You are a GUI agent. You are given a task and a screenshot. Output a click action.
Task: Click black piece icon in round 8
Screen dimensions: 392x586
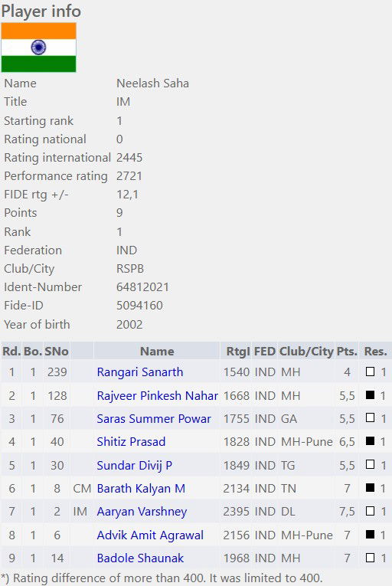click(370, 535)
